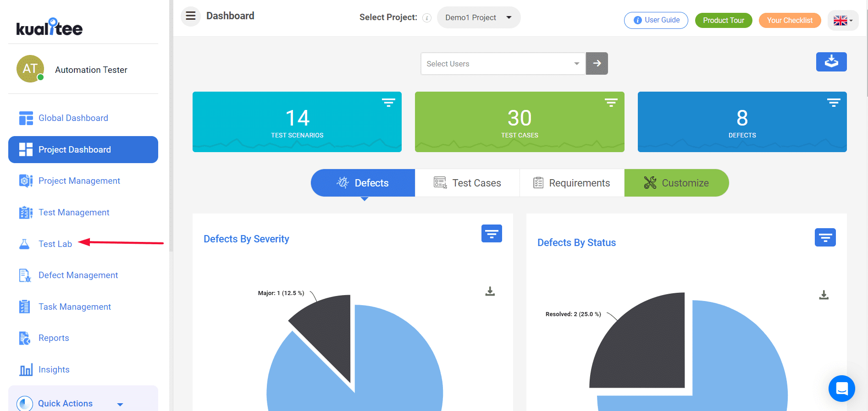The image size is (868, 411).
Task: Open the hamburger menu icon
Action: (x=191, y=16)
